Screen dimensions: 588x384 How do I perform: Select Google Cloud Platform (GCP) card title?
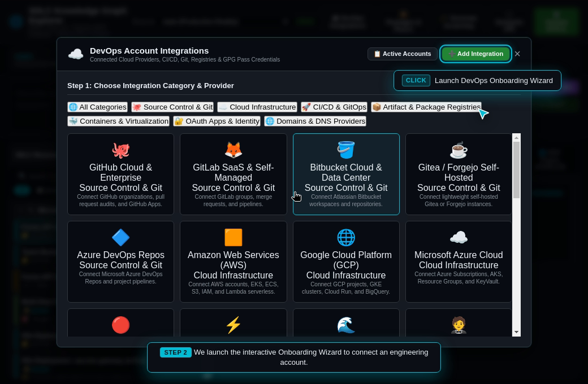[x=346, y=260]
